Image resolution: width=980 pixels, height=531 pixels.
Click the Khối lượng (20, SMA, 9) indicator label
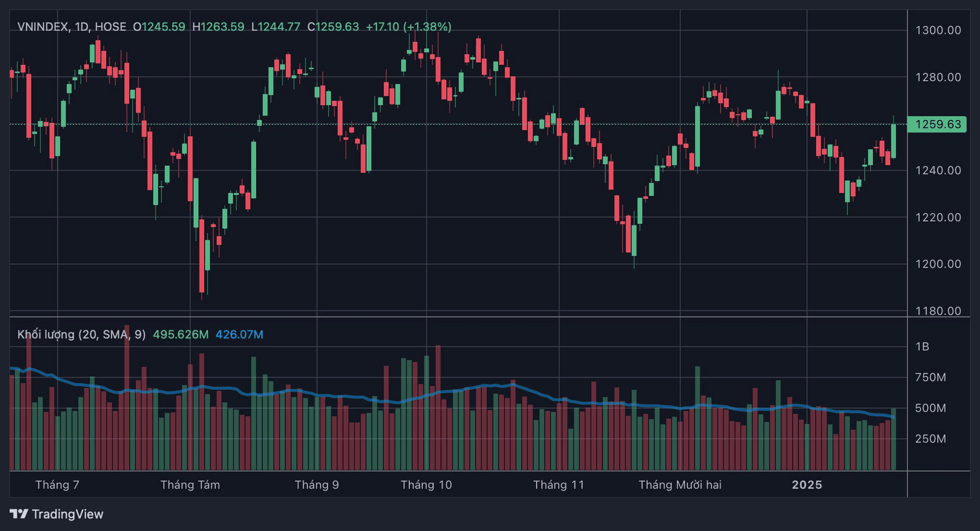click(x=82, y=335)
